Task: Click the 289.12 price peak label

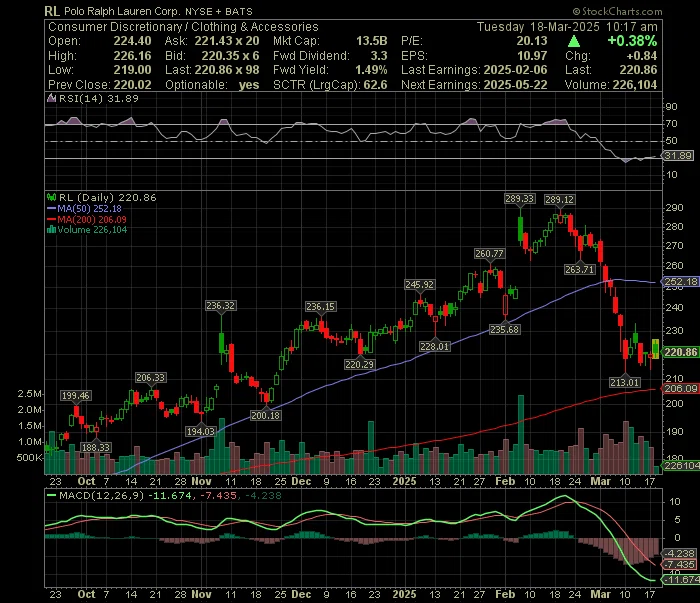Action: tap(559, 200)
